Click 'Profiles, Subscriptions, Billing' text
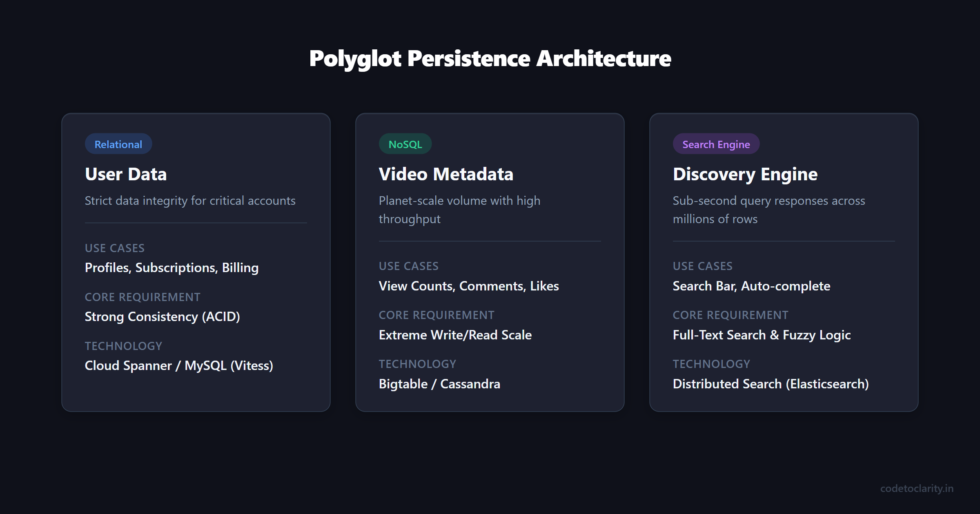The image size is (980, 514). 171,268
